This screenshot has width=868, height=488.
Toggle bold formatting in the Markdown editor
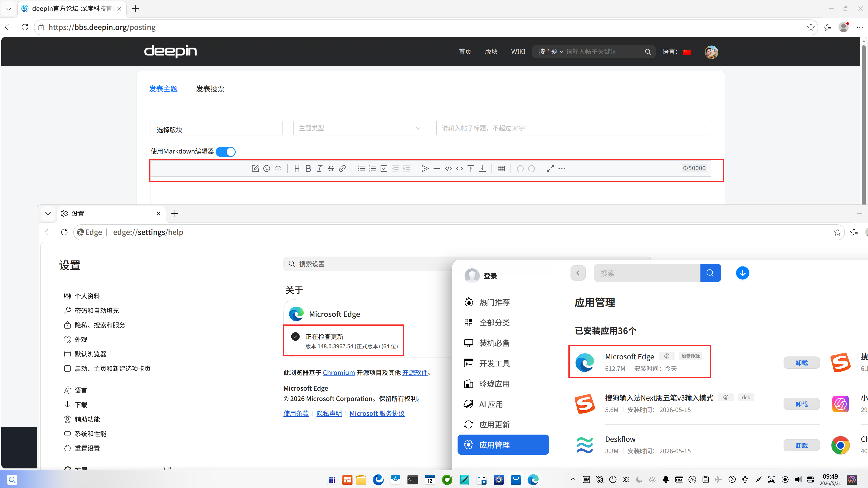click(x=308, y=168)
